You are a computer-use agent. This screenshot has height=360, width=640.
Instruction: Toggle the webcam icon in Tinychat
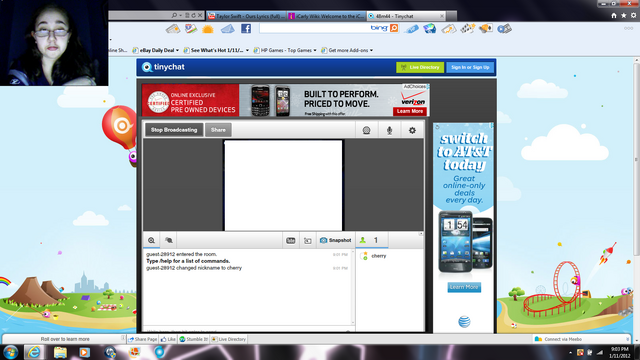pyautogui.click(x=366, y=130)
